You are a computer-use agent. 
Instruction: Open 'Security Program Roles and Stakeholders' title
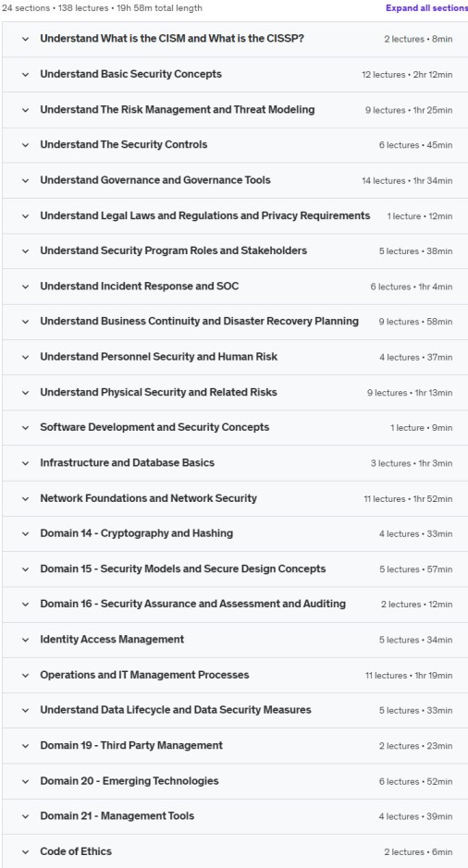pyautogui.click(x=173, y=251)
